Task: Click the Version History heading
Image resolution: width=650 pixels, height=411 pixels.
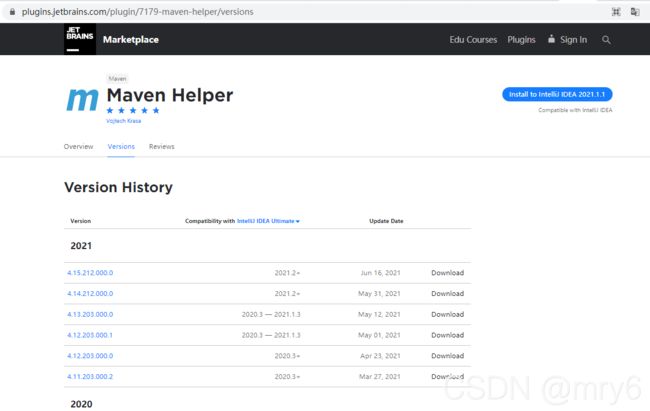Action: coord(118,187)
